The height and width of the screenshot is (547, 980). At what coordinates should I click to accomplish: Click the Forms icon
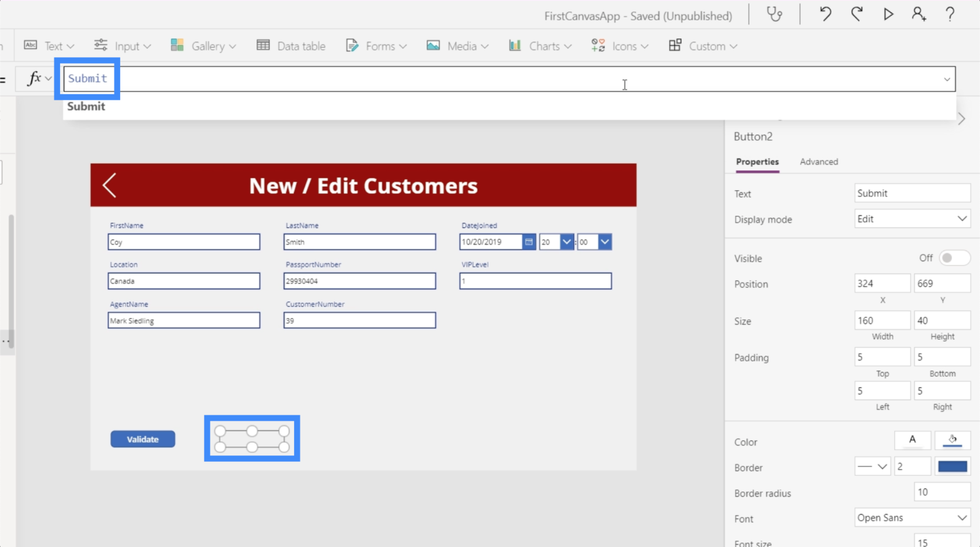352,45
